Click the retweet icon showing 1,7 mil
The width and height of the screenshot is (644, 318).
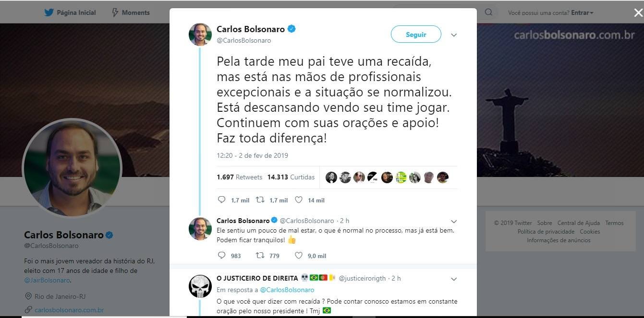tap(260, 200)
